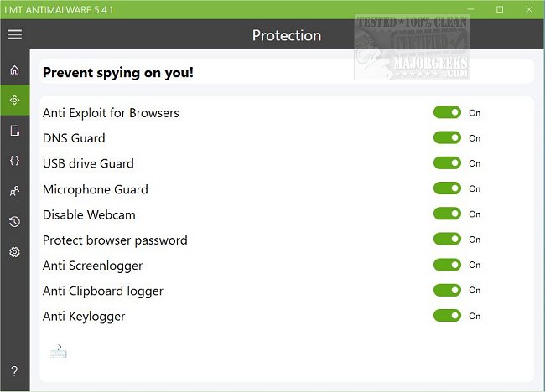The height and width of the screenshot is (392, 545).
Task: Switch off Microphone Guard toggle
Action: [447, 188]
